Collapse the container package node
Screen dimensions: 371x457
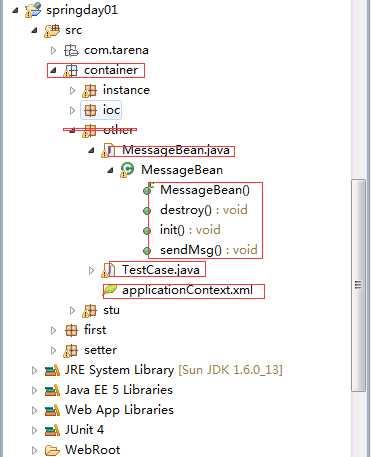click(x=53, y=70)
